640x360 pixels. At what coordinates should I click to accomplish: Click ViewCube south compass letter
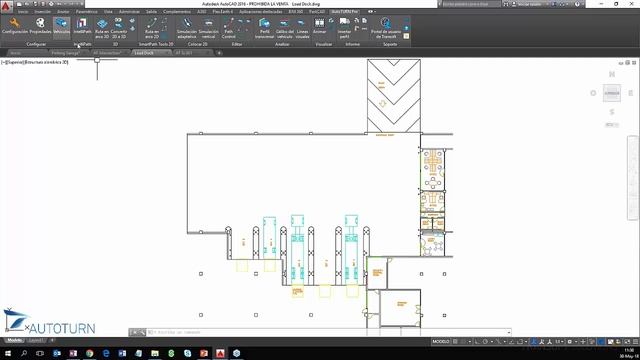click(x=612, y=112)
